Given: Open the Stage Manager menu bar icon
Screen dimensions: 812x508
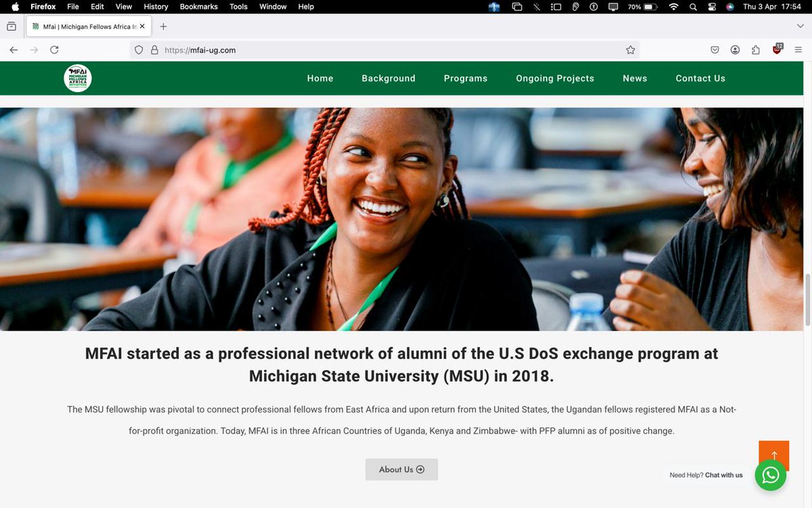Looking at the screenshot, I should coord(556,7).
